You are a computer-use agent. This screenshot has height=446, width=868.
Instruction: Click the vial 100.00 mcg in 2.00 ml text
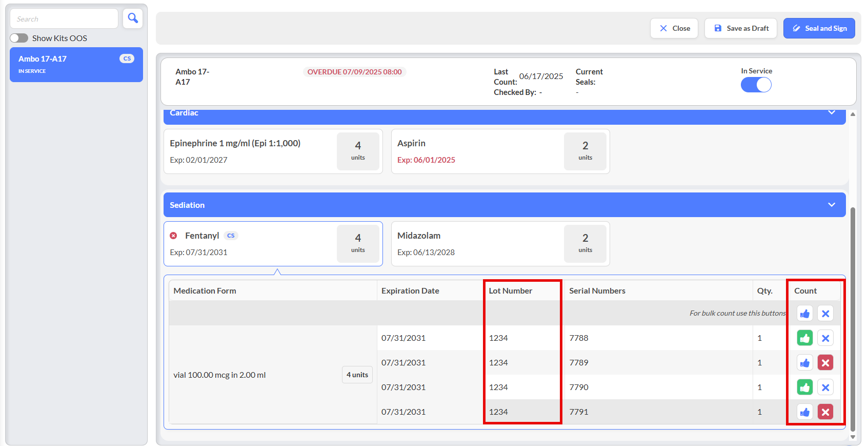(x=219, y=375)
